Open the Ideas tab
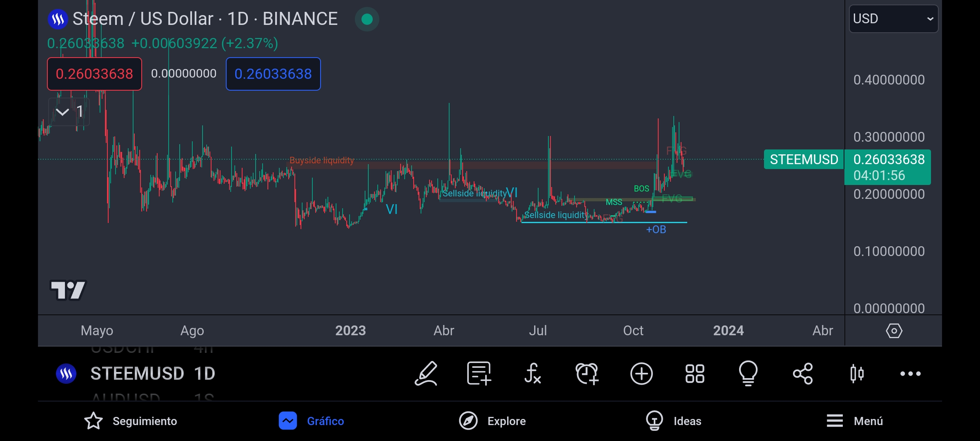Image resolution: width=980 pixels, height=441 pixels. pyautogui.click(x=674, y=421)
